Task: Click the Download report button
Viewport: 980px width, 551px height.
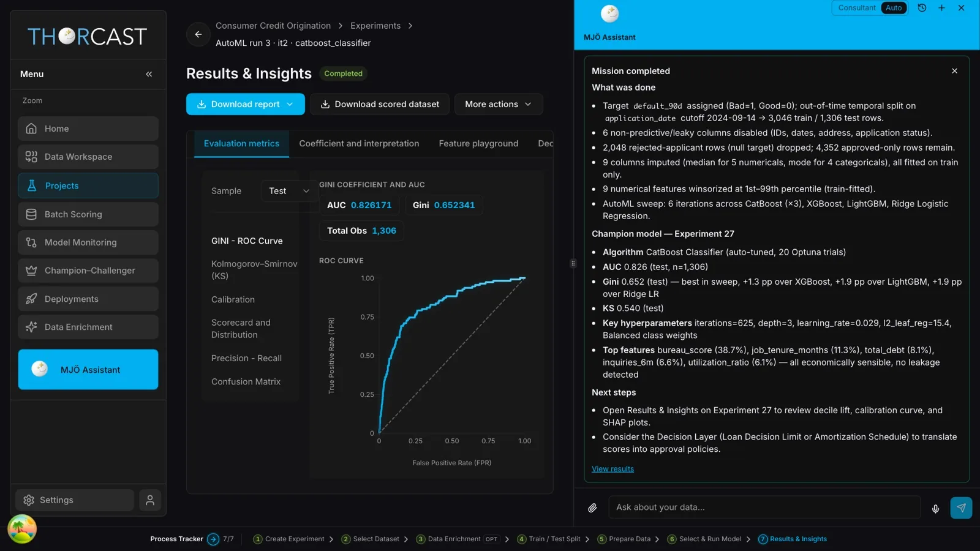Action: click(x=245, y=104)
